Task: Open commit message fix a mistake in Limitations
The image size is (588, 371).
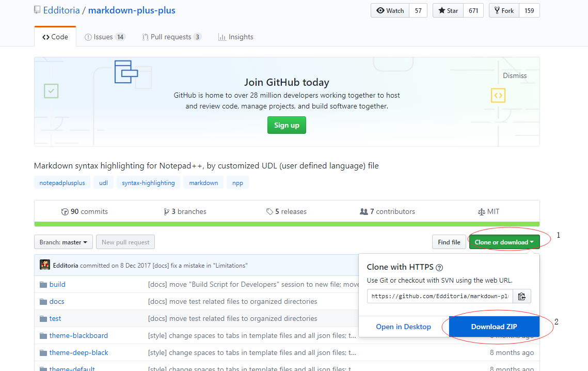Action: point(200,266)
